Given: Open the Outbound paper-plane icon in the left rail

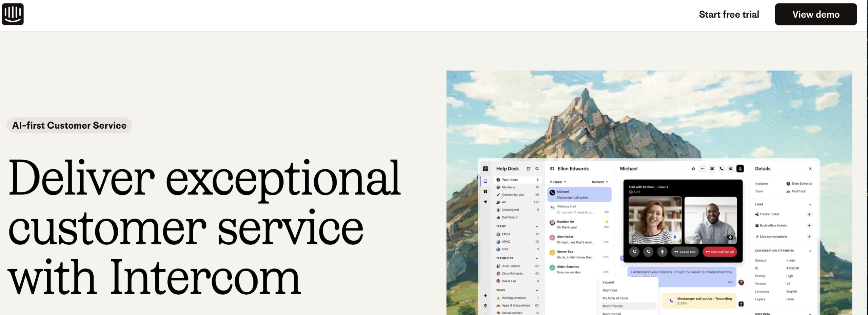Looking at the screenshot, I should point(485,202).
